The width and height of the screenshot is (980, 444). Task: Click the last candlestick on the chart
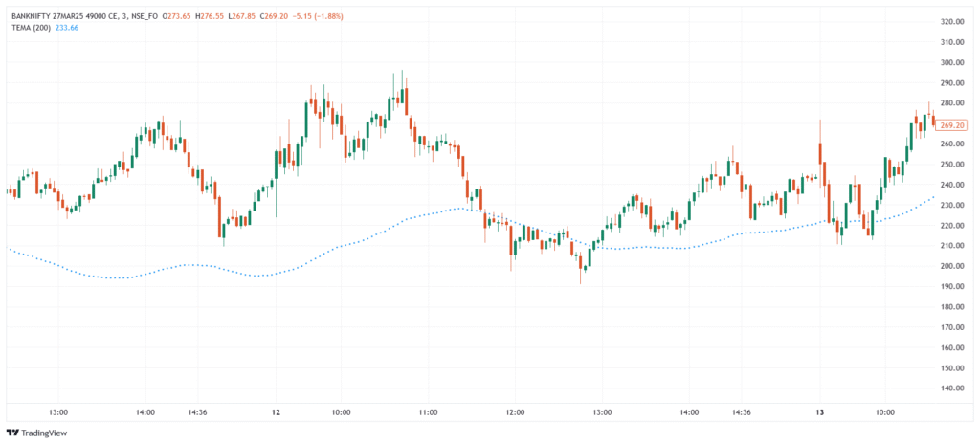pos(934,122)
